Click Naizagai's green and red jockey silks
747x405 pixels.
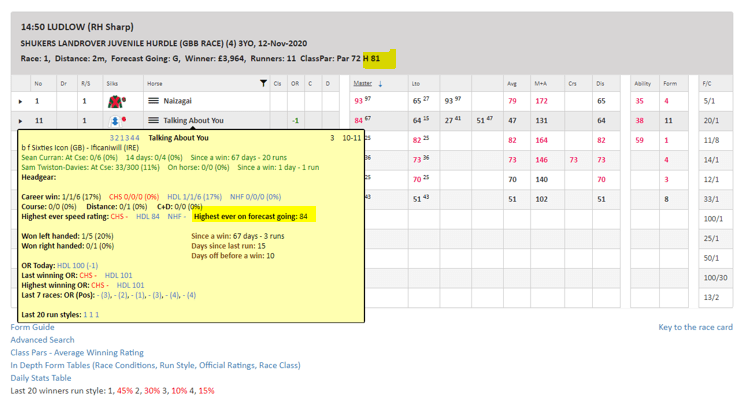click(x=116, y=101)
